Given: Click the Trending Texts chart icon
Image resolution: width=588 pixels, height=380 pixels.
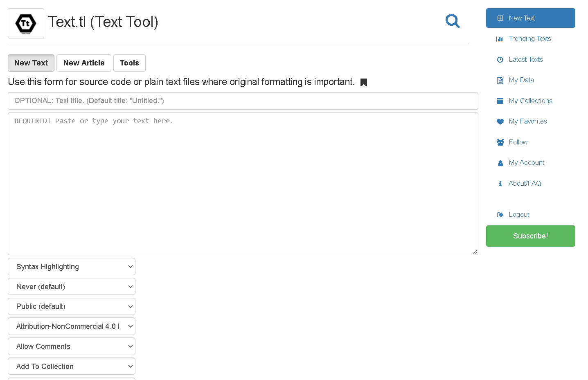Looking at the screenshot, I should click(x=500, y=39).
